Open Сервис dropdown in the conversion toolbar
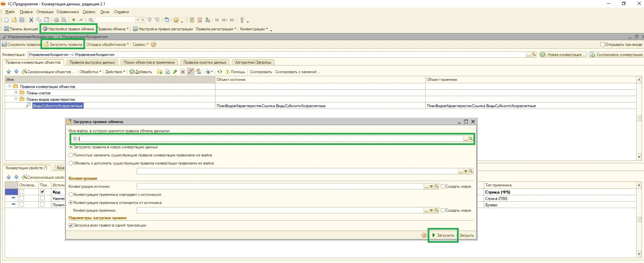This screenshot has height=263, width=644. click(x=140, y=44)
